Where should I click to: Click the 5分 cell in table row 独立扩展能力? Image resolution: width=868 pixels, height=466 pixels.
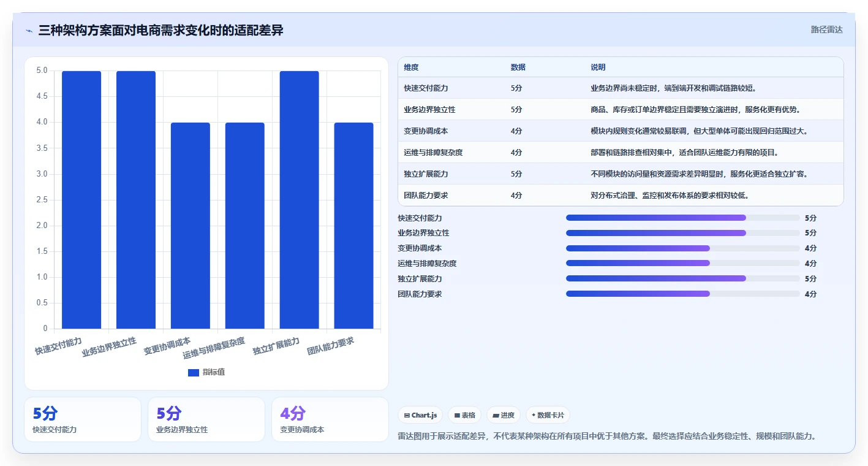pos(516,174)
